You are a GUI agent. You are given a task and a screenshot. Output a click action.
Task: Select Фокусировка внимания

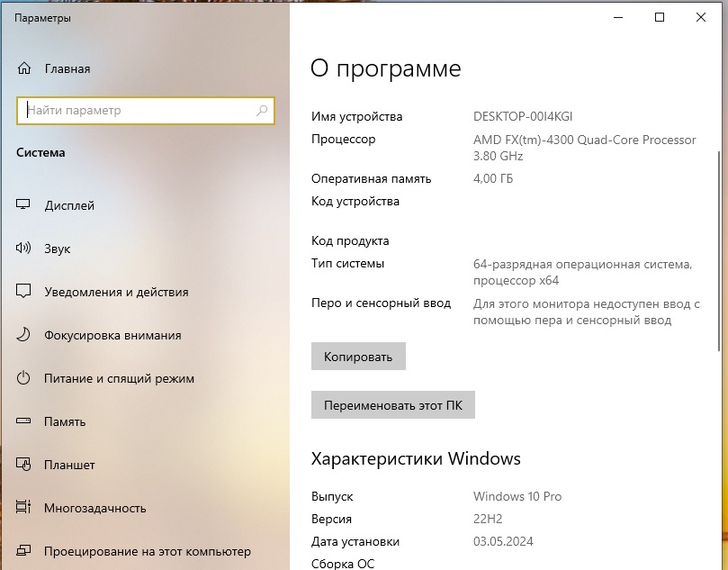(x=112, y=335)
